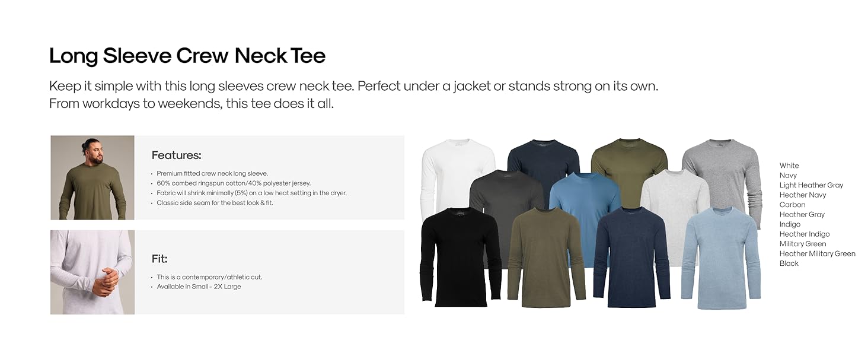The width and height of the screenshot is (868, 356).
Task: Click 'Heather Navy' color name text
Action: pos(803,195)
